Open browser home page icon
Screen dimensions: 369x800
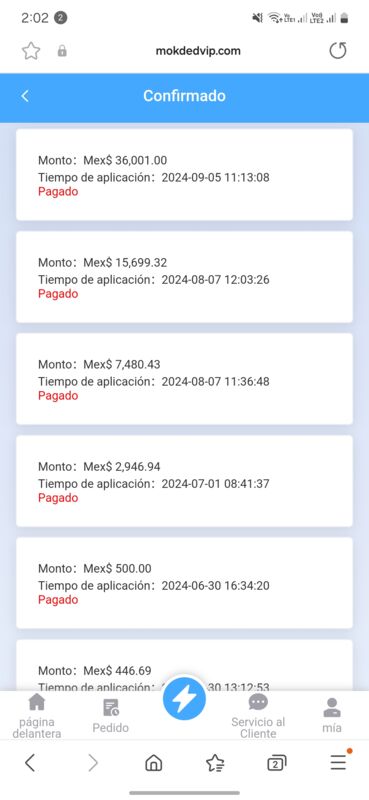[154, 763]
